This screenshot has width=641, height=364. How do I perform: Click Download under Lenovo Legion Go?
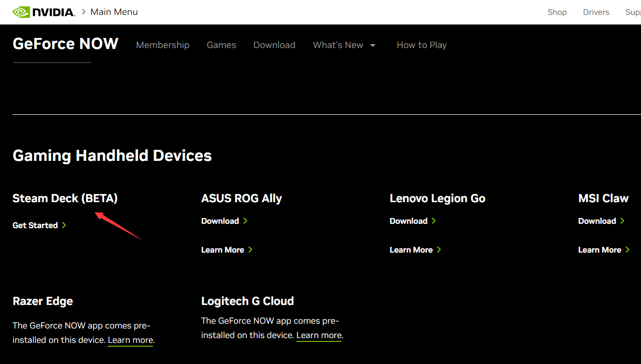408,221
